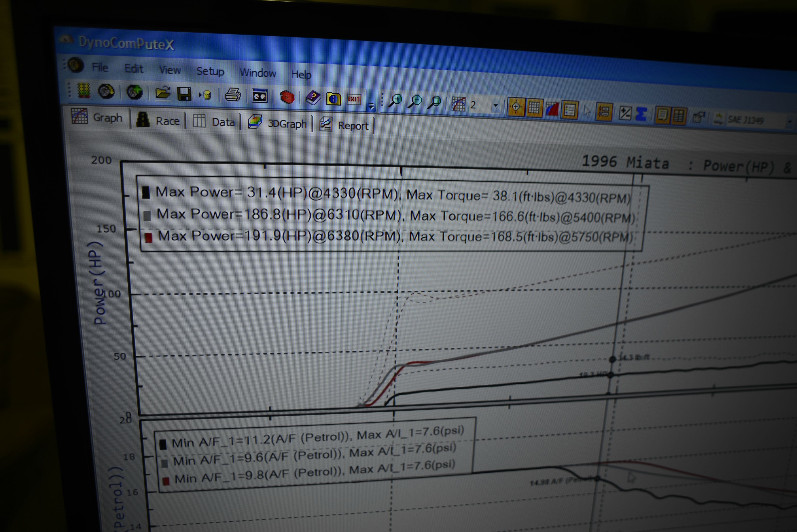Click the 14.98 A/F curve data marker
Image resolution: width=797 pixels, height=532 pixels.
[598, 479]
